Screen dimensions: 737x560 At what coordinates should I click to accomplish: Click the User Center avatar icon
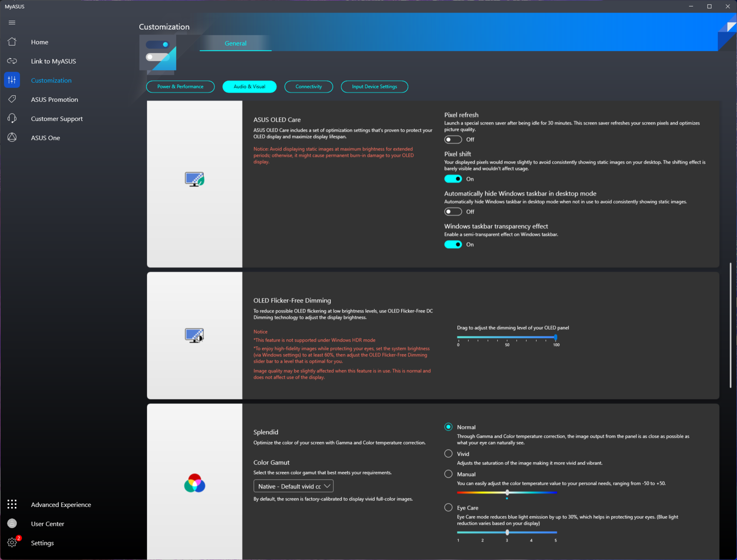click(12, 523)
